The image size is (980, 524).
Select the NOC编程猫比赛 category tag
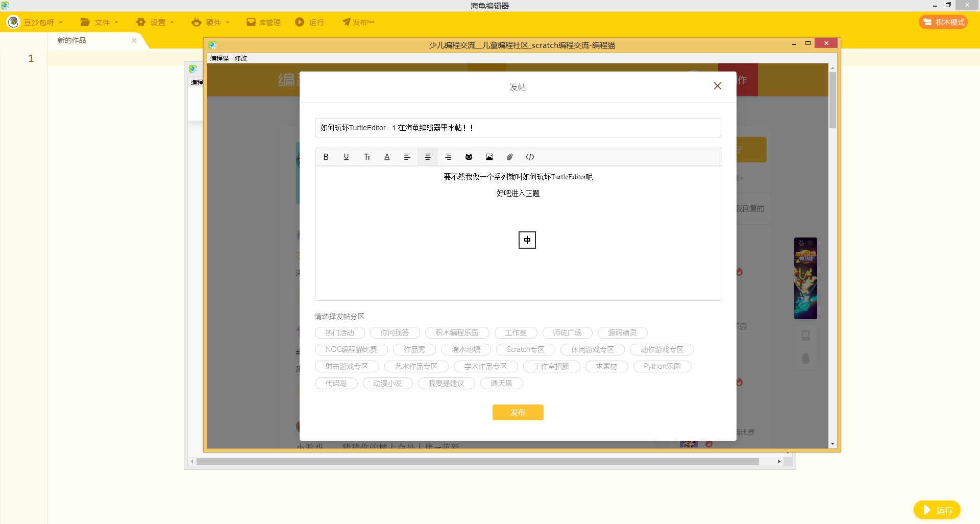[351, 350]
